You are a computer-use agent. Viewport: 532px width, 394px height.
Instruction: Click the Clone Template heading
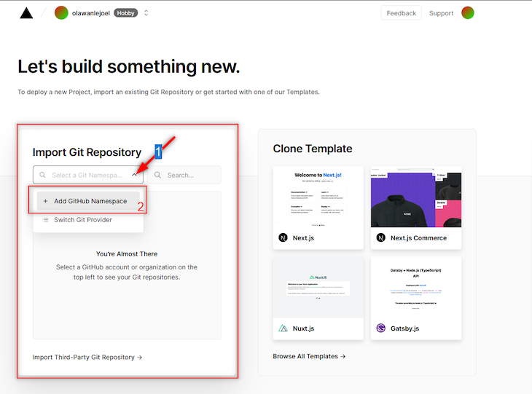(x=313, y=149)
